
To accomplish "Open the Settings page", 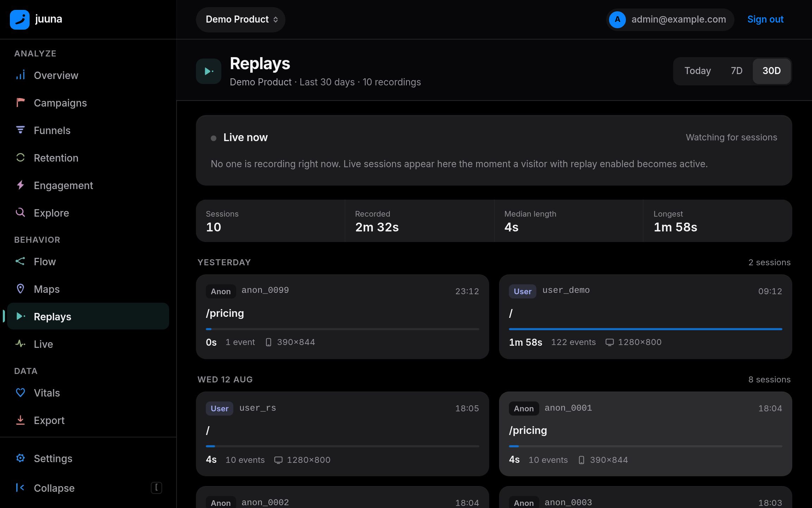I will 88,458.
